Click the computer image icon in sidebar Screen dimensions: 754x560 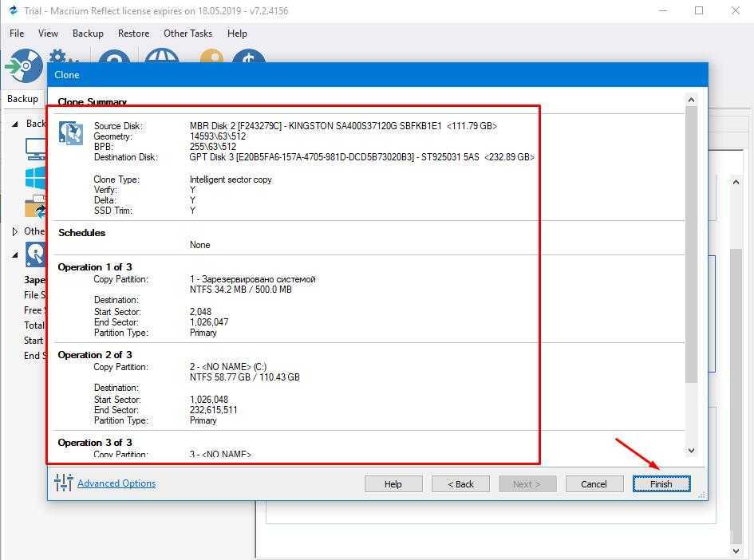[36, 149]
